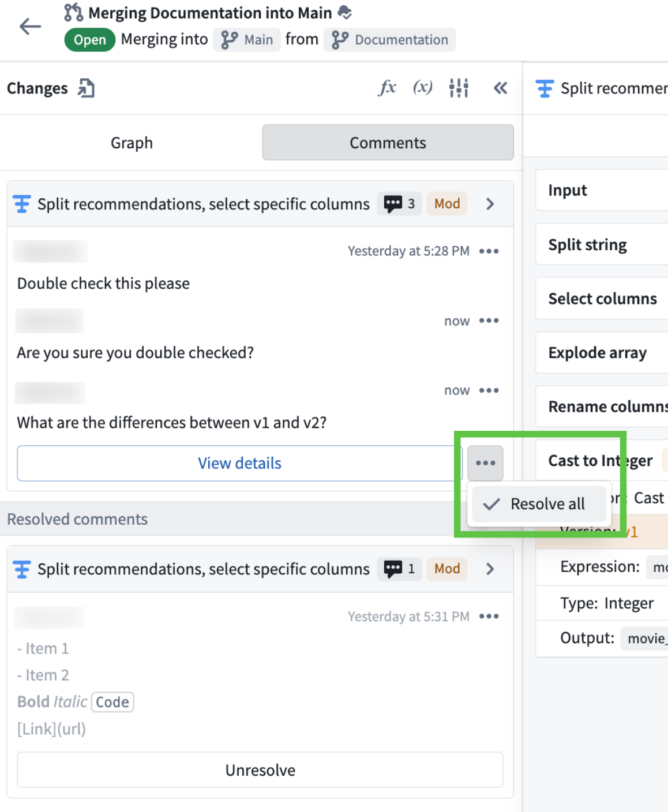Image resolution: width=668 pixels, height=812 pixels.
Task: Open the fx expressions icon
Action: point(387,88)
